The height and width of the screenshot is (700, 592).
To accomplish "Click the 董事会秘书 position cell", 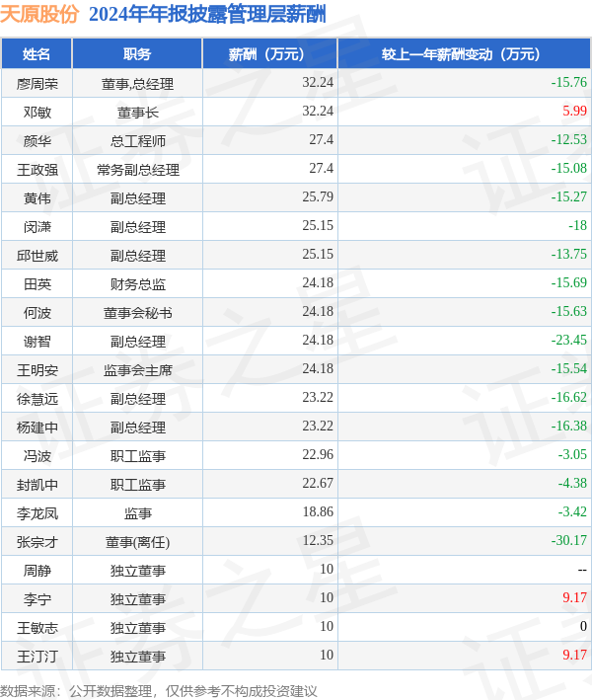I will 137,313.
